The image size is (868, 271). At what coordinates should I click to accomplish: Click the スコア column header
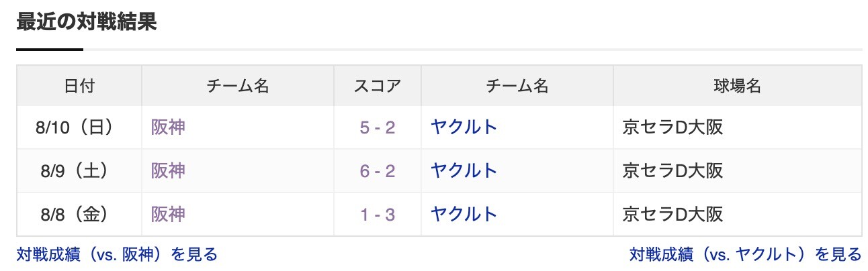[x=378, y=85]
